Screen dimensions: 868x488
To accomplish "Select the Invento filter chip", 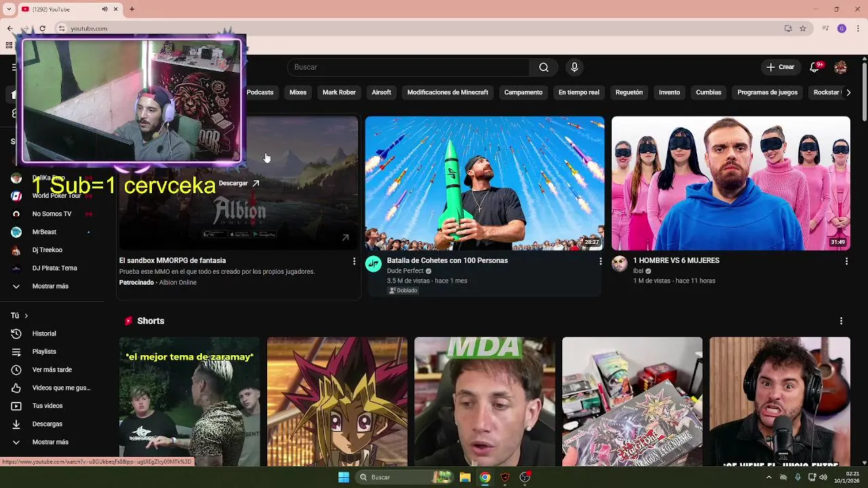I will click(x=669, y=92).
